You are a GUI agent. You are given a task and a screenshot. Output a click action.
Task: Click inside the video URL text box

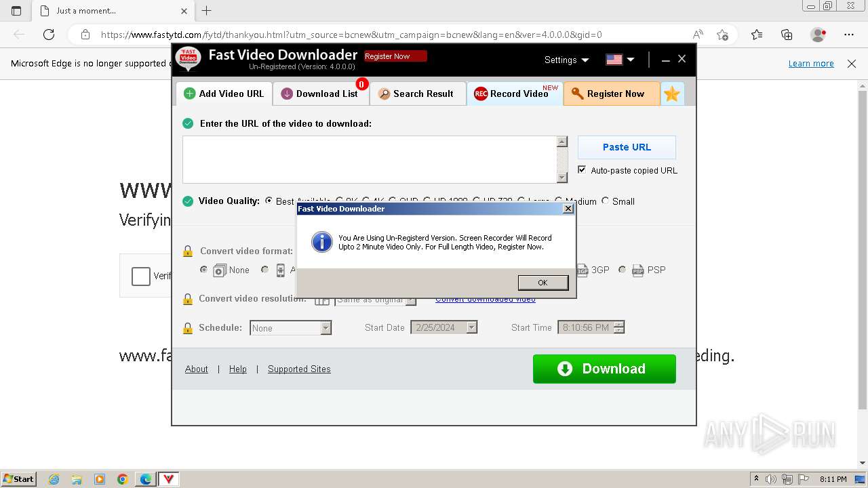pyautogui.click(x=370, y=159)
